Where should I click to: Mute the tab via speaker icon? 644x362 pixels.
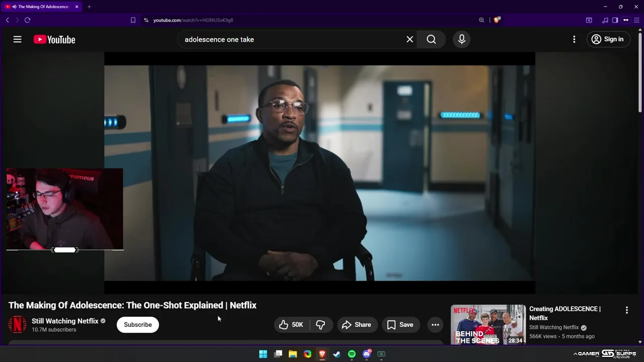14,7
